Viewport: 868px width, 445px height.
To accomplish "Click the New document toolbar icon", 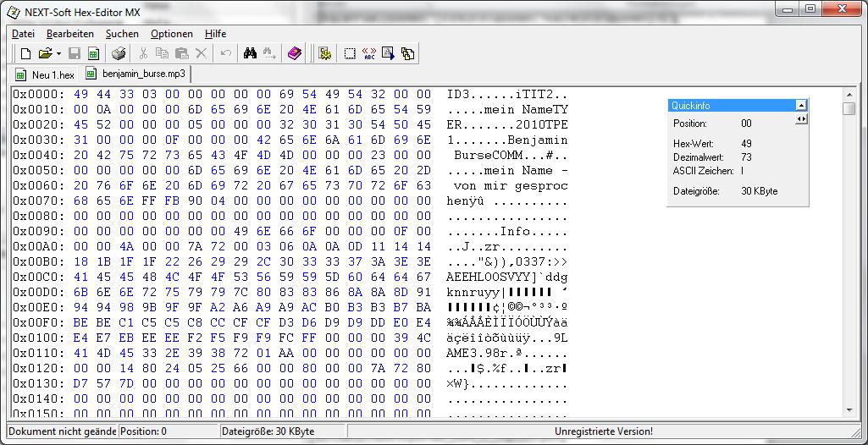I will (x=25, y=53).
